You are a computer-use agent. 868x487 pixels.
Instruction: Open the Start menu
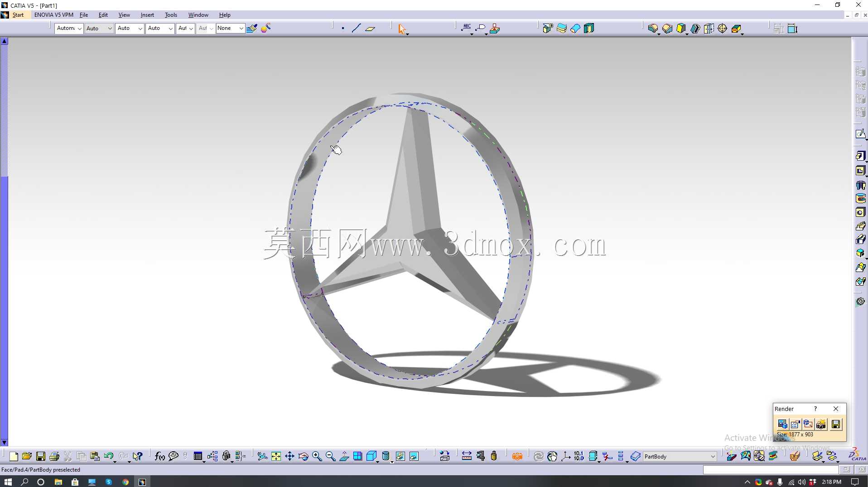(18, 15)
